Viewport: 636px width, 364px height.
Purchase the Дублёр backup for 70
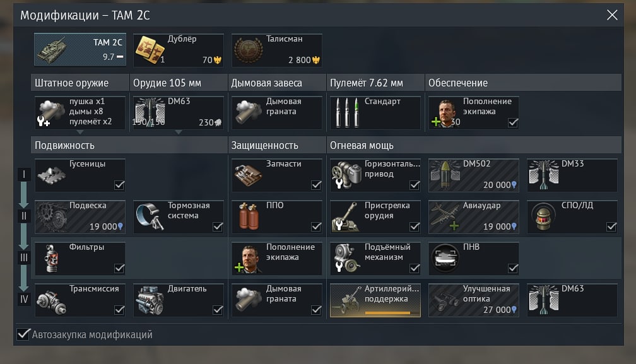pos(179,50)
